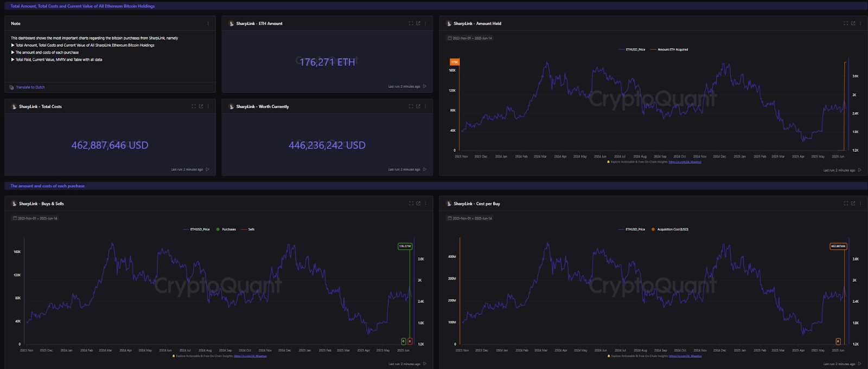
Task: Click 'Last run: 2 minutes ago' on Total Costs card
Action: [x=187, y=170]
